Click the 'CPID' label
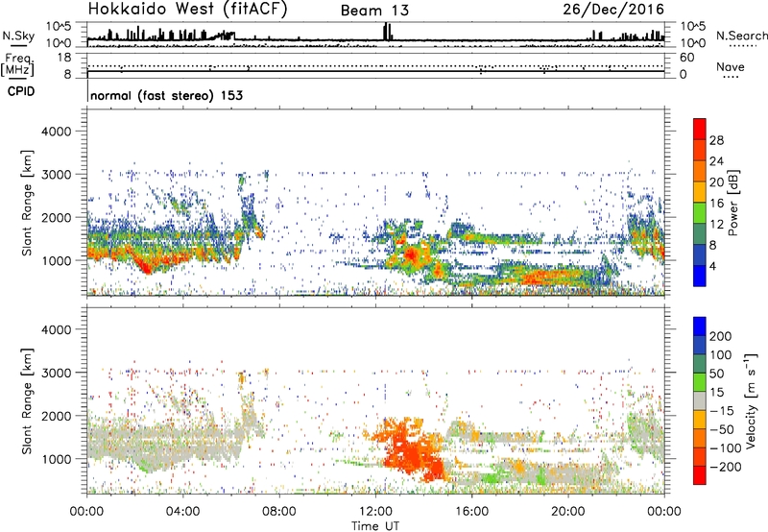 pyautogui.click(x=21, y=91)
